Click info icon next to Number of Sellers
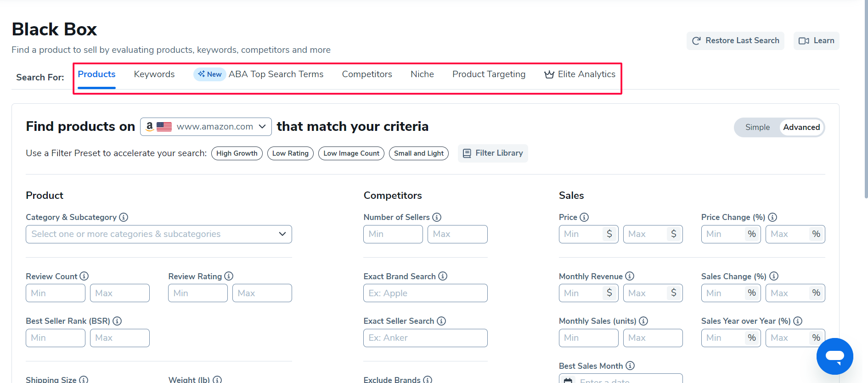868x383 pixels. click(x=437, y=217)
